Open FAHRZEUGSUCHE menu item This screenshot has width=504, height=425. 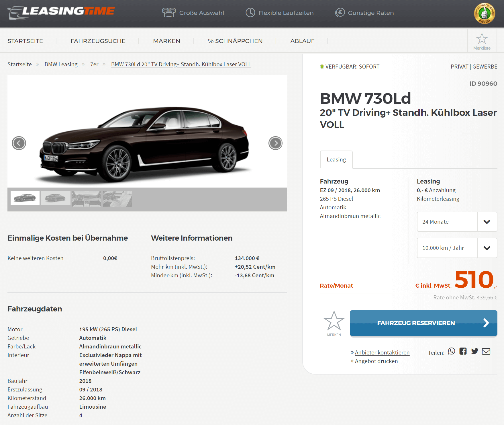tap(98, 41)
